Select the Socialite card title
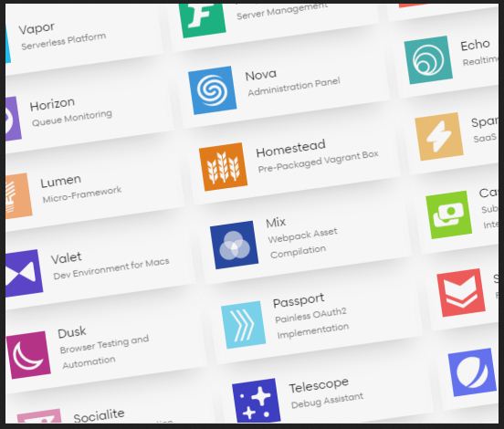504x429 pixels. tap(99, 416)
